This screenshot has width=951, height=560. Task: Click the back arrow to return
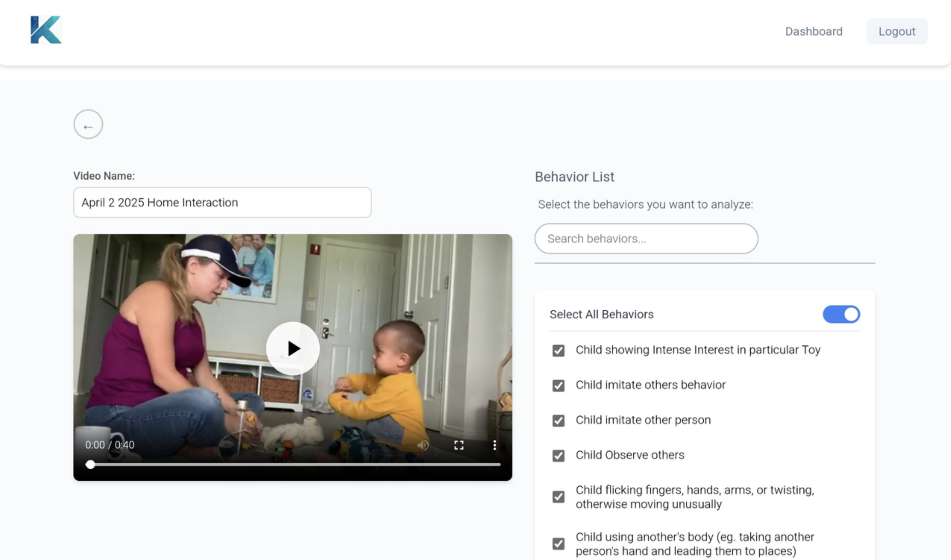88,124
